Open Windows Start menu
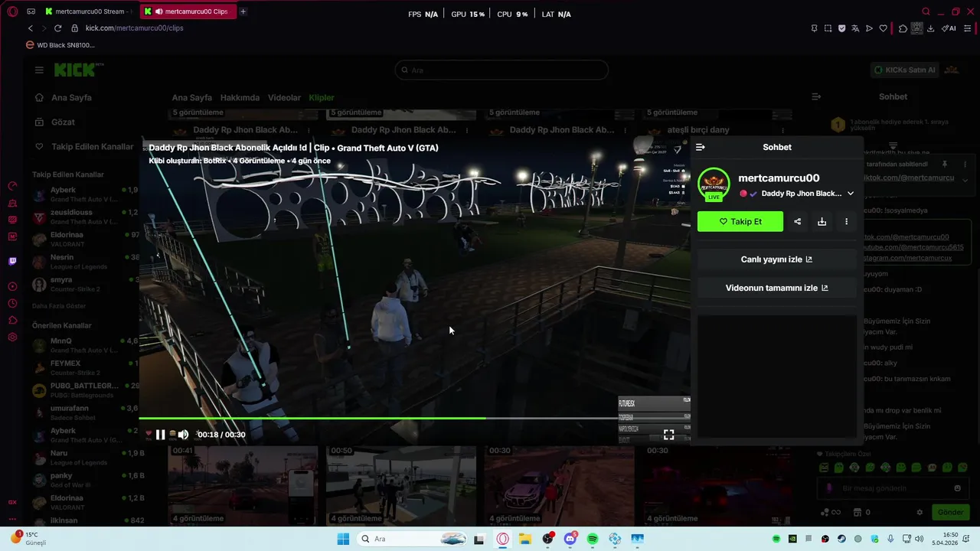The height and width of the screenshot is (551, 980). [x=342, y=539]
